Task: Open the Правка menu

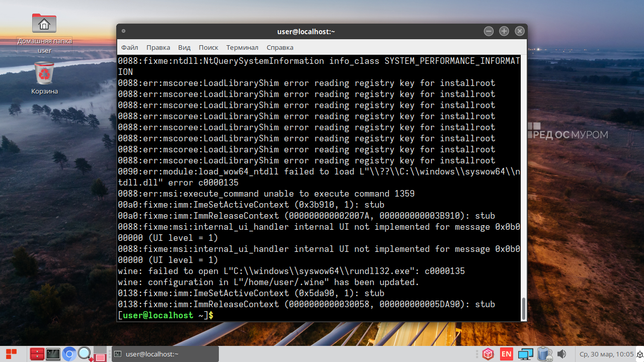Action: (x=158, y=47)
